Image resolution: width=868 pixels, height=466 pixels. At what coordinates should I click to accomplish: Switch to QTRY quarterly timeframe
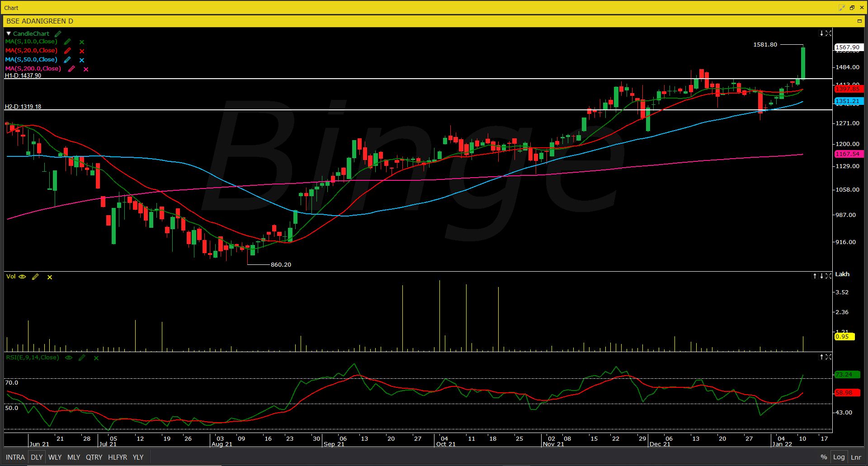[x=94, y=457]
